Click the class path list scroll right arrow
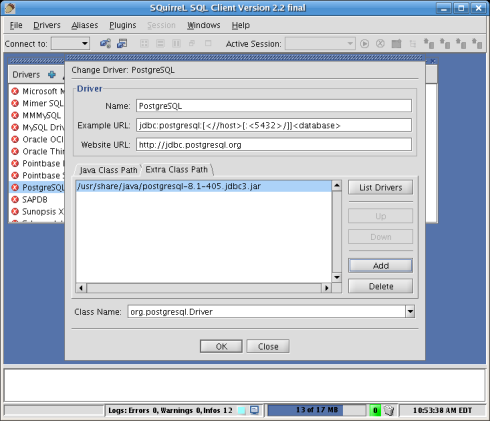 pyautogui.click(x=327, y=288)
